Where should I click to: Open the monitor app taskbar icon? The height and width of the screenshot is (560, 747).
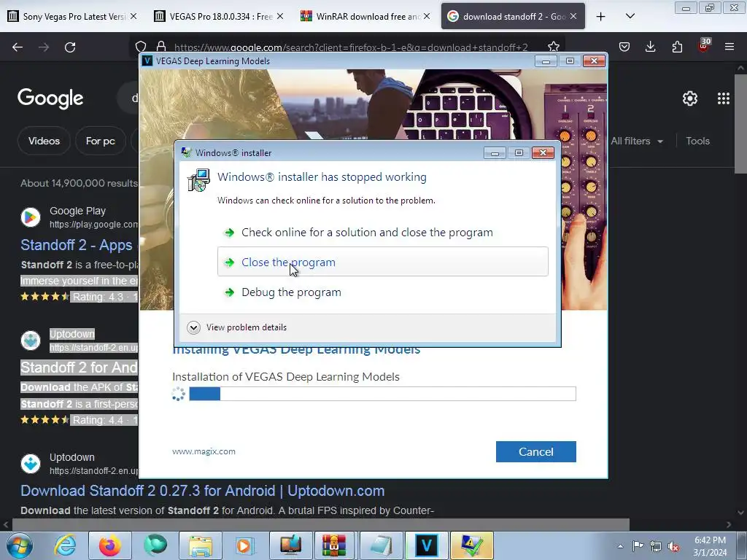click(x=291, y=545)
